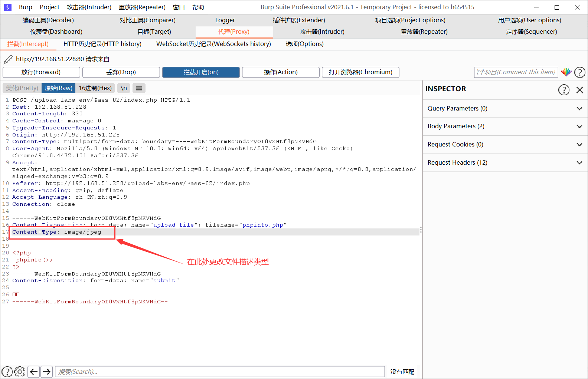
Task: Click the Content-Type: image/jpeg line
Action: coord(57,232)
